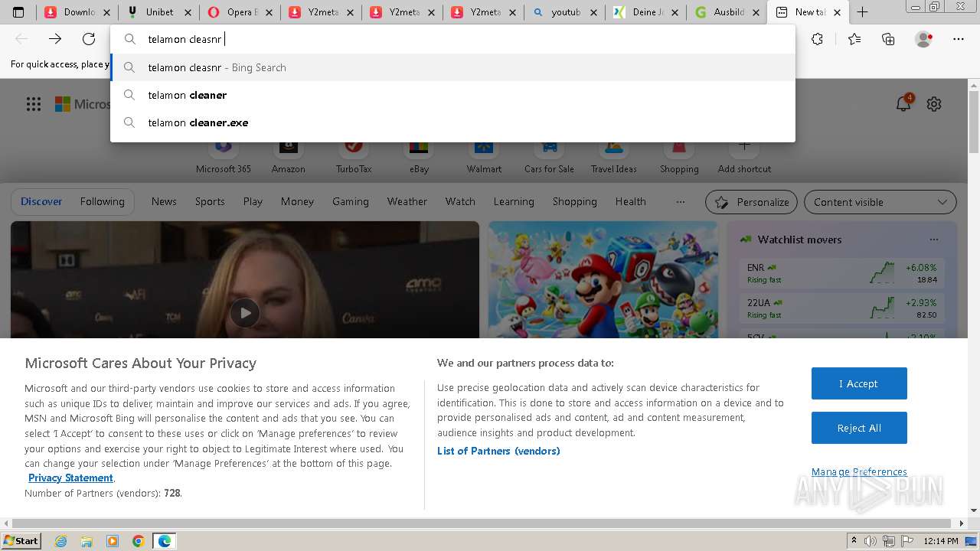The width and height of the screenshot is (980, 551).
Task: Open Watchlist movers options menu
Action: click(x=933, y=240)
